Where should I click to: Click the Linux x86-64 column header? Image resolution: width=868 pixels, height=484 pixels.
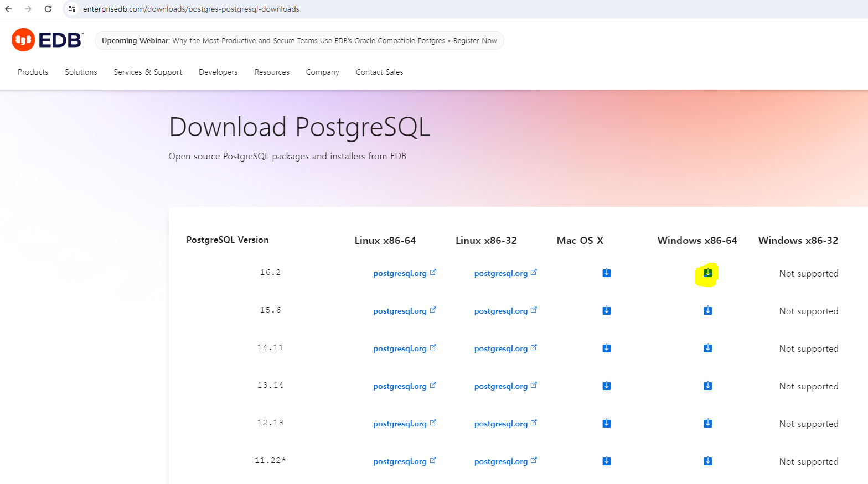point(385,241)
